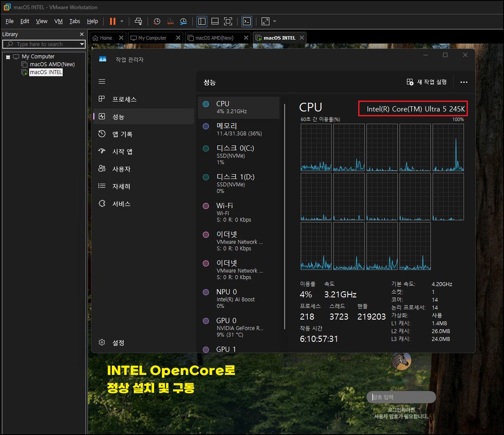This screenshot has height=435, width=504.
Task: Close the Home tab
Action: [x=121, y=37]
